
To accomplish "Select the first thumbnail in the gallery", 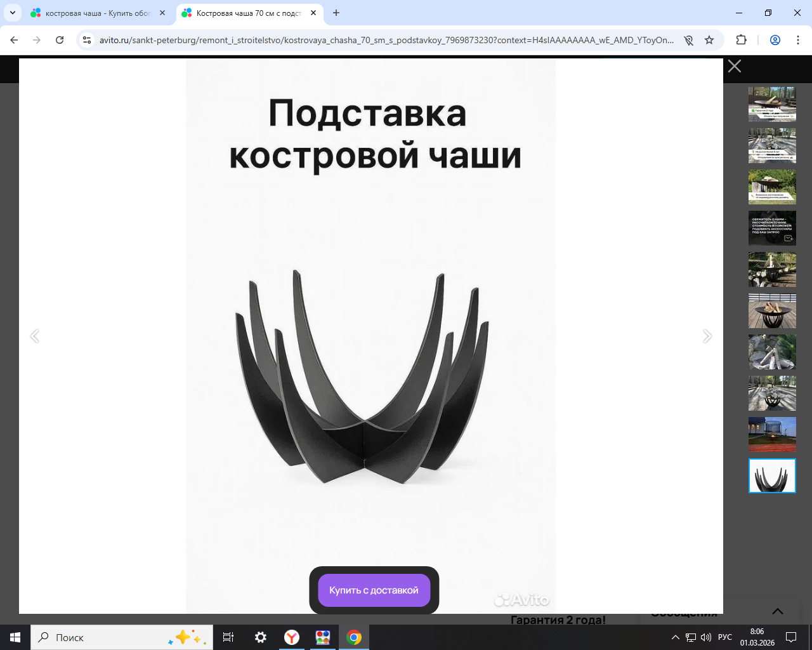I will (x=772, y=104).
